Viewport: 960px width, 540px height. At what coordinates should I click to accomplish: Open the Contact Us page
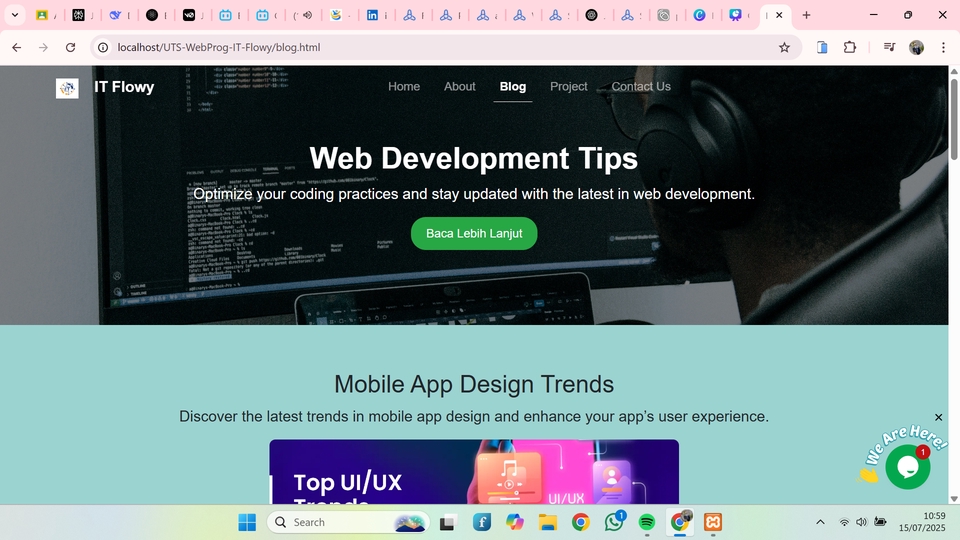pyautogui.click(x=641, y=86)
